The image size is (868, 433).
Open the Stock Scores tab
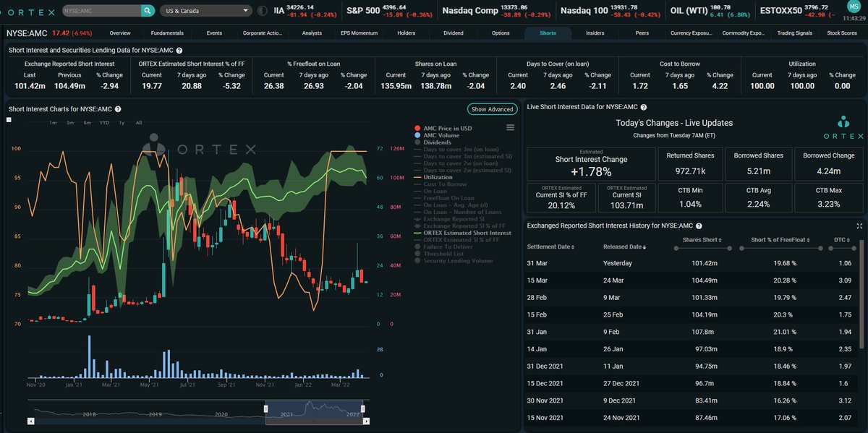pos(843,33)
